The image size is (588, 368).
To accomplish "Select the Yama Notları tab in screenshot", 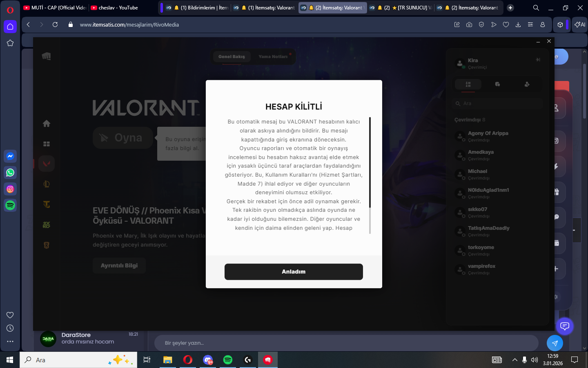I will tap(273, 57).
